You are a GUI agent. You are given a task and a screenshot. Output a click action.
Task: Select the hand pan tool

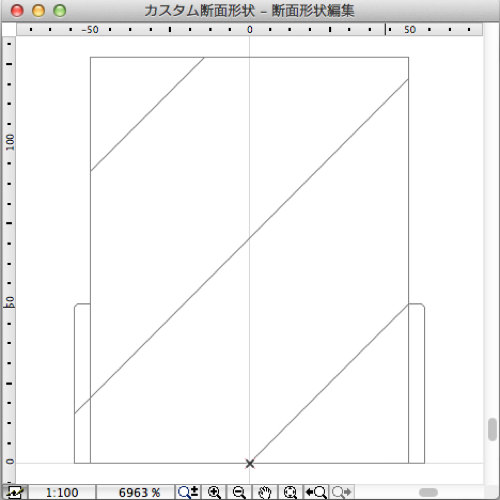coord(265,492)
